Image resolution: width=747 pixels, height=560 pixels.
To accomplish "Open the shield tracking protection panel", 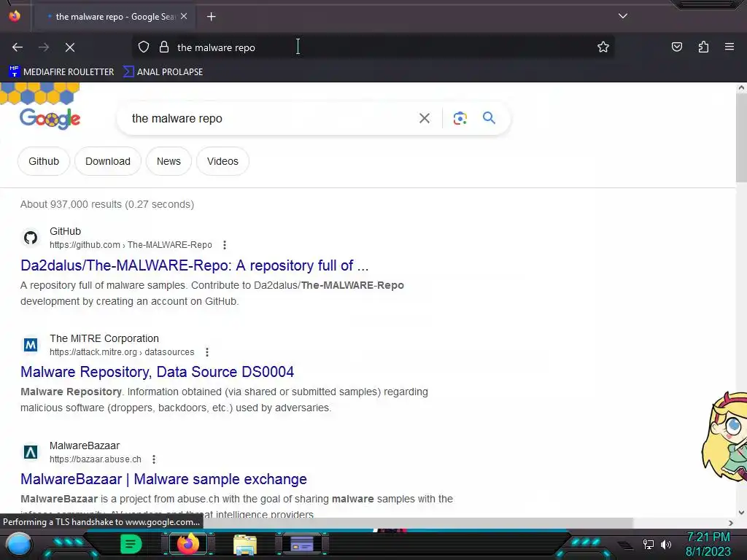I will [x=144, y=47].
